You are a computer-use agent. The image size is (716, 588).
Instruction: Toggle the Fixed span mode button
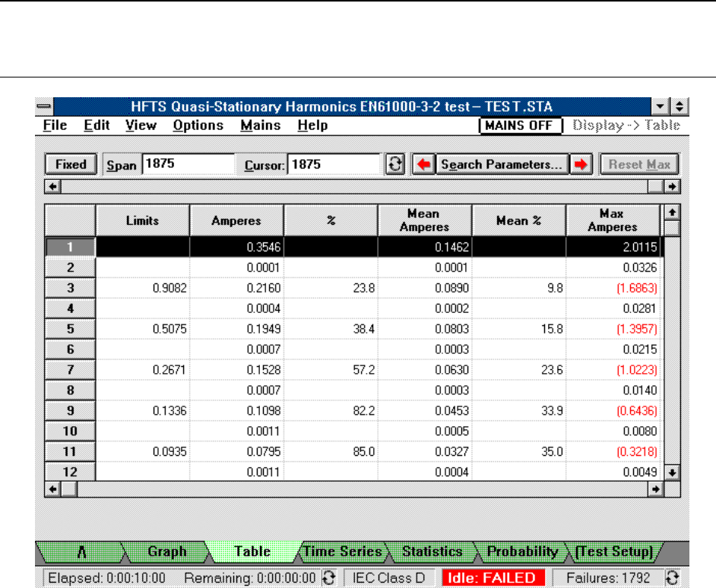tap(71, 164)
